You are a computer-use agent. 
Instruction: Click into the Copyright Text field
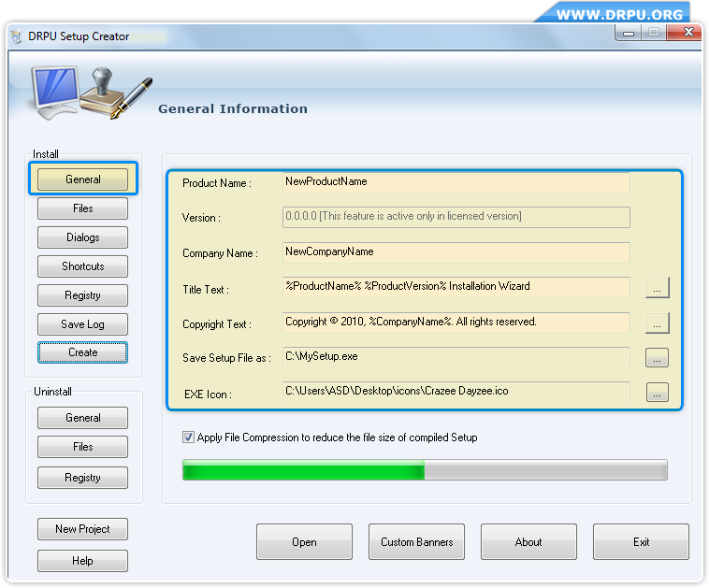456,323
